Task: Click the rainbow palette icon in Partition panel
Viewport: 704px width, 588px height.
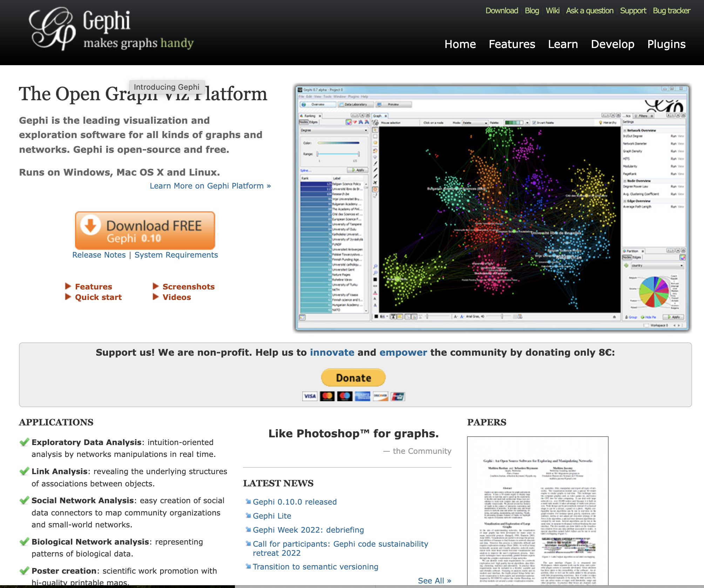Action: (x=682, y=257)
